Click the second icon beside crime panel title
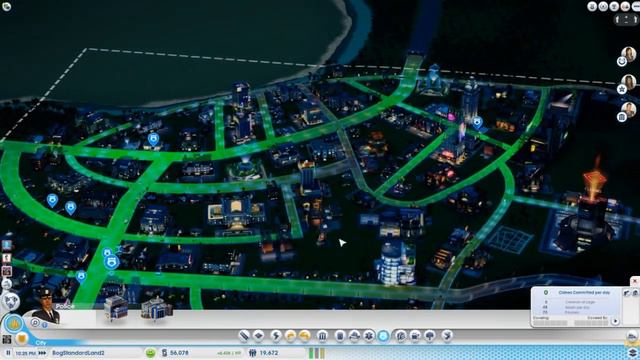 [635, 293]
